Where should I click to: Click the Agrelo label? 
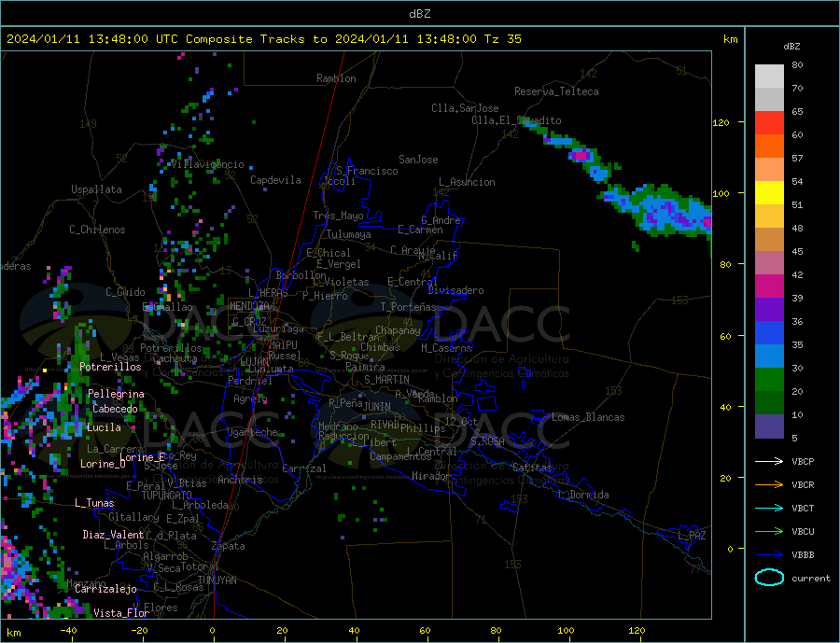[x=250, y=398]
